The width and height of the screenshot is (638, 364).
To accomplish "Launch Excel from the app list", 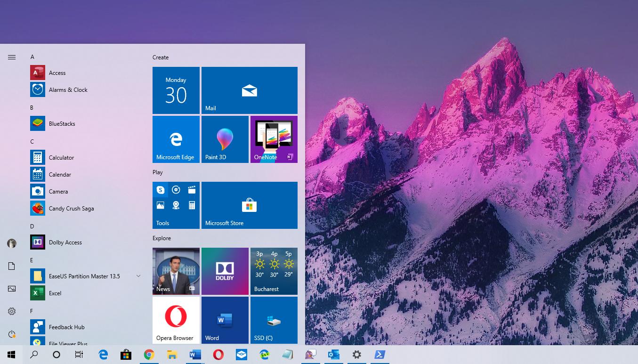I will [x=85, y=293].
